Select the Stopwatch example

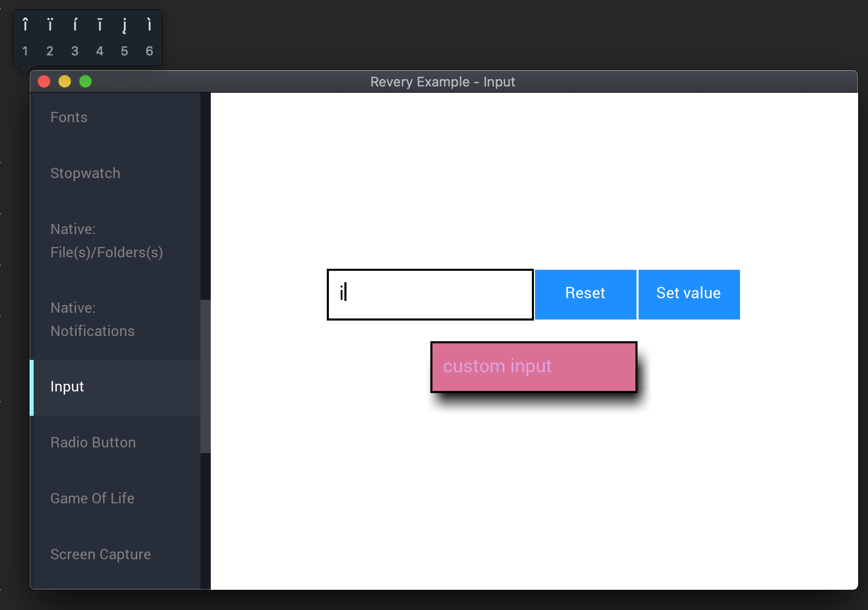tap(115, 173)
